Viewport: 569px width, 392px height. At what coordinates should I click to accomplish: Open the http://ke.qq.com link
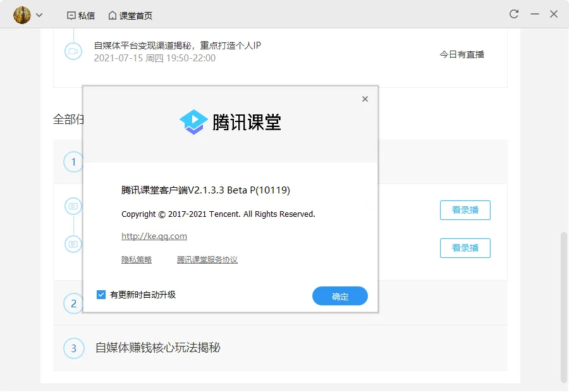click(x=154, y=236)
